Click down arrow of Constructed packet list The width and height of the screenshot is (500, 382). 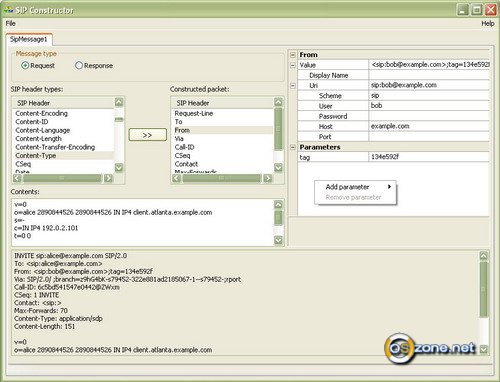pos(278,168)
